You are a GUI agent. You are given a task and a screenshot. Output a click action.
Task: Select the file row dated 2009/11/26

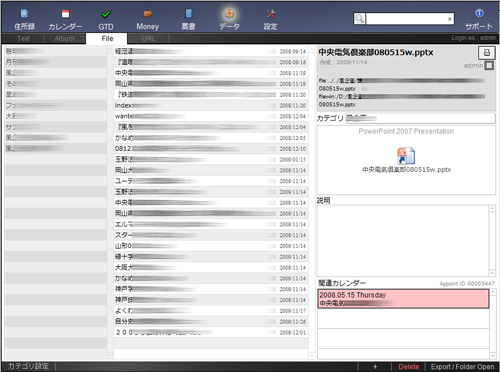(211, 321)
